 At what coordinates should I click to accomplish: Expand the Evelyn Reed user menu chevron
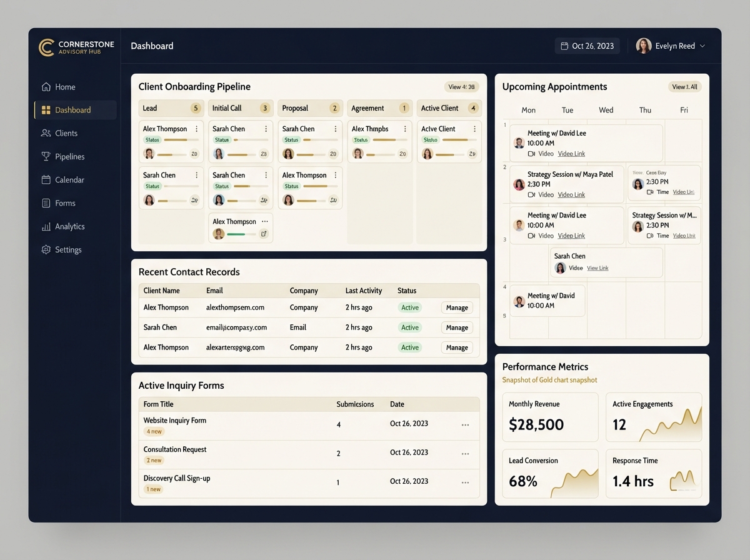(x=702, y=46)
